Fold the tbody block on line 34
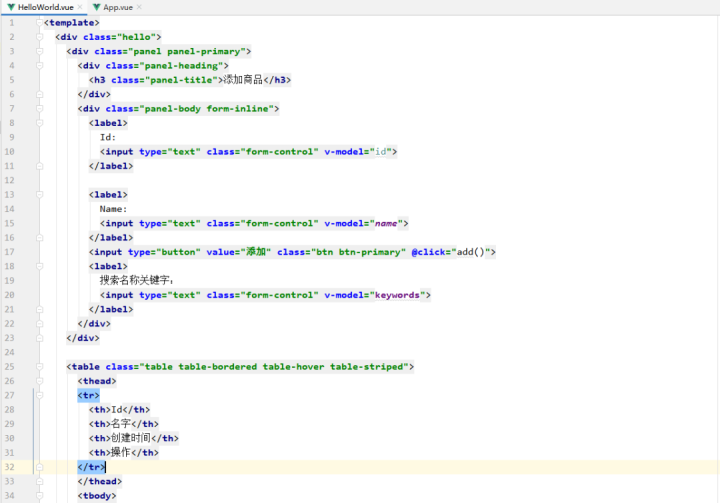 point(39,496)
